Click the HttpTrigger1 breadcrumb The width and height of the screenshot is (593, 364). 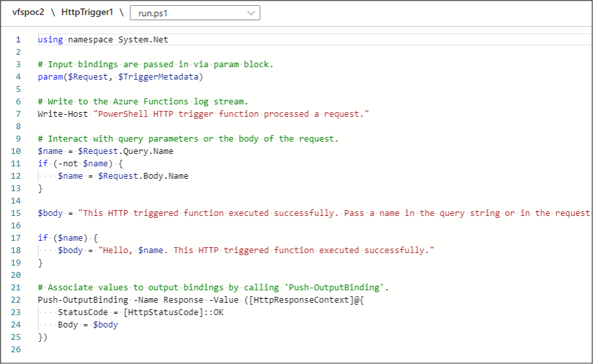(x=87, y=12)
